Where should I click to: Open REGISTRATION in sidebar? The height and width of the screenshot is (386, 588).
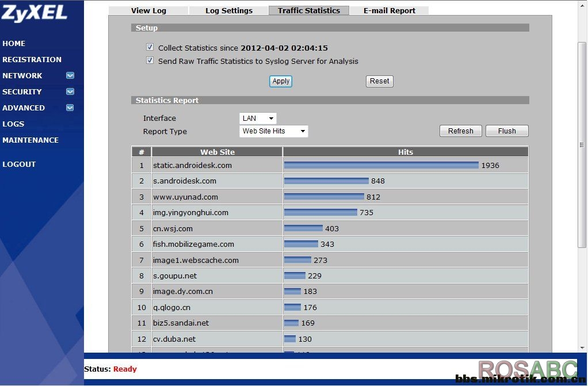point(32,59)
